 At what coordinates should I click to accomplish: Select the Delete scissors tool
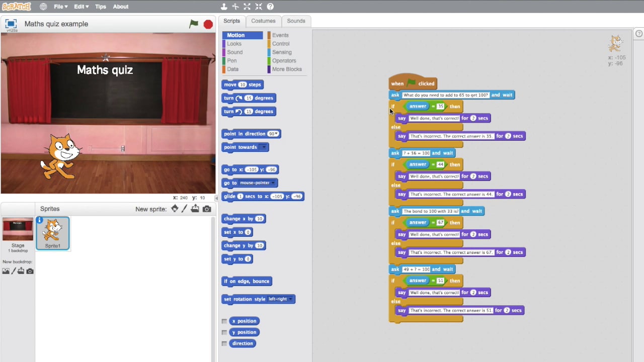[x=235, y=7]
